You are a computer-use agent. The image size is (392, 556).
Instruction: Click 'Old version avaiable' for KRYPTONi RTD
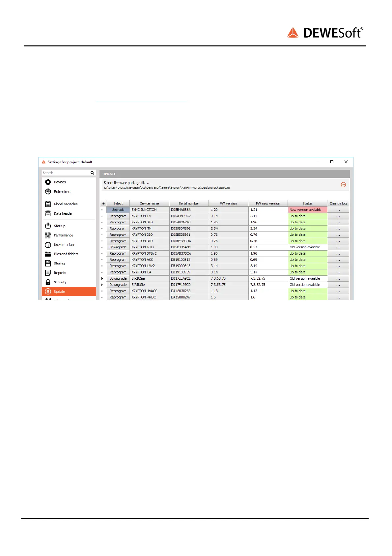point(308,247)
